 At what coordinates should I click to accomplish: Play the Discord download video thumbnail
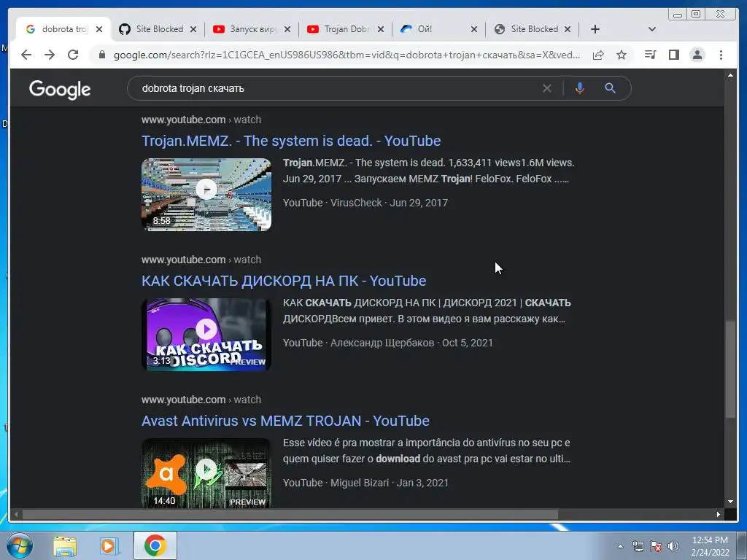pos(206,335)
